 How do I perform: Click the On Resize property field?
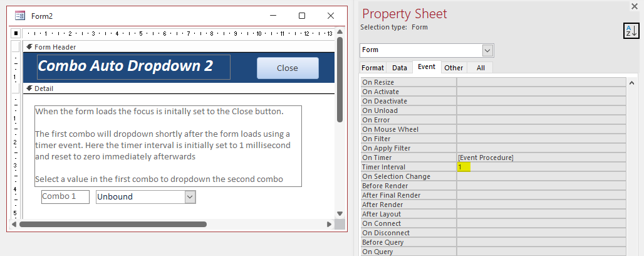pyautogui.click(x=541, y=82)
